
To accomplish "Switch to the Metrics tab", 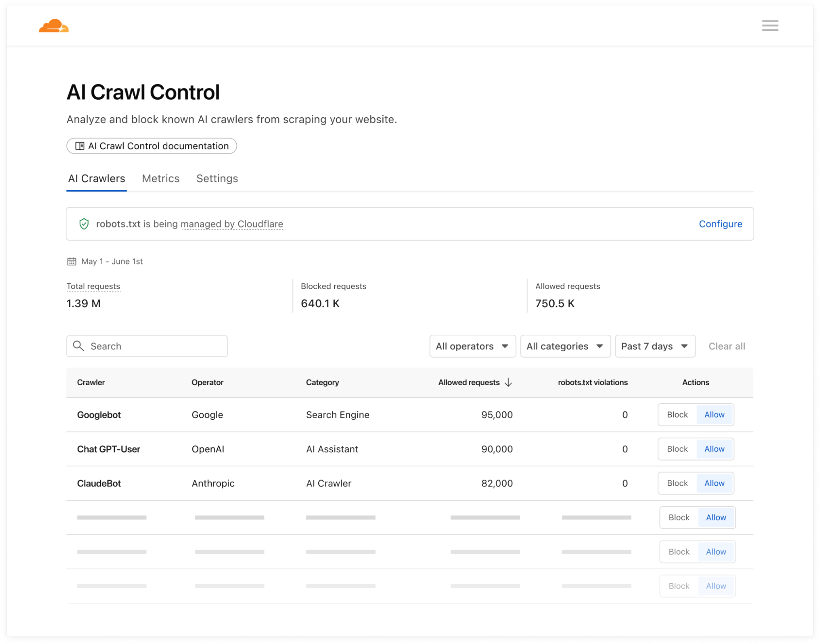I will (x=160, y=178).
